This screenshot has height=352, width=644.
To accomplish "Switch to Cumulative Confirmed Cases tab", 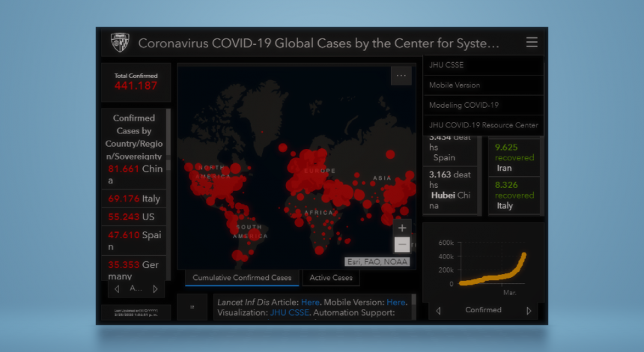I will (242, 278).
